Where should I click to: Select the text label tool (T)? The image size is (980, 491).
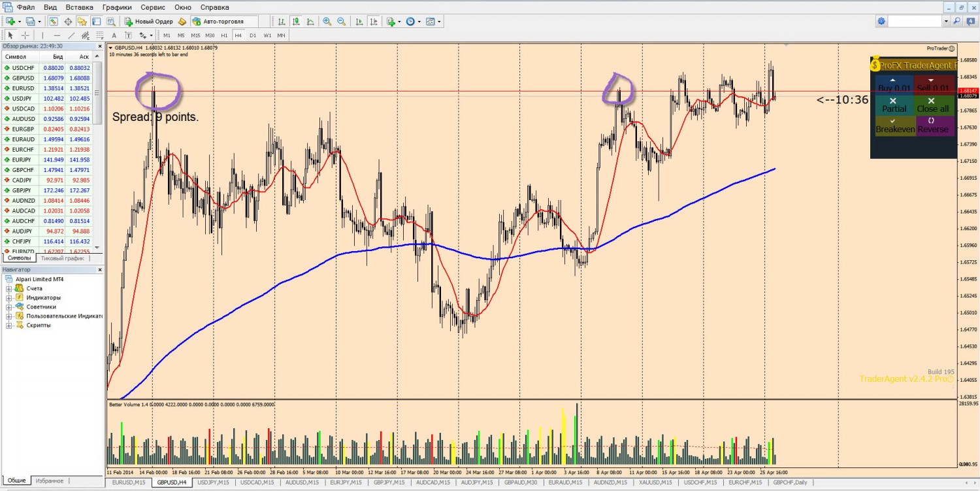(128, 35)
